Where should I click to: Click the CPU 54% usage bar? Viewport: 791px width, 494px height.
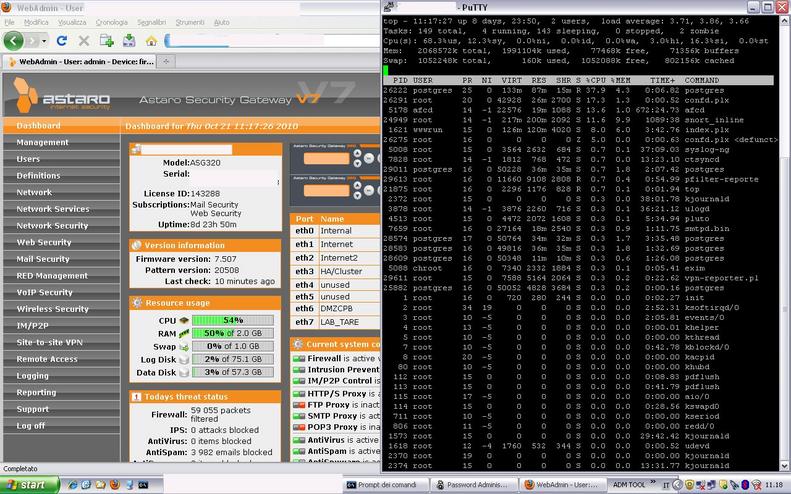233,320
